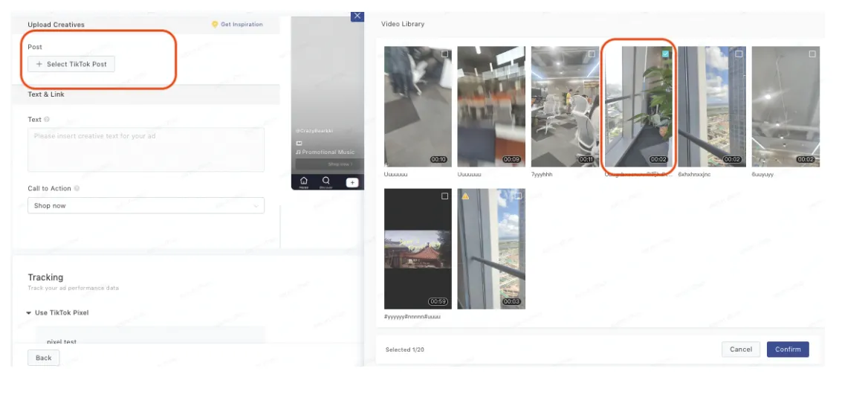Image resolution: width=868 pixels, height=415 pixels.
Task: Confirm the selected video
Action: 788,349
